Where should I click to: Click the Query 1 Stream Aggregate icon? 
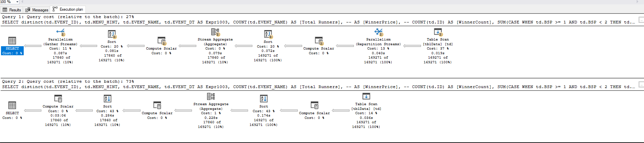215,32
